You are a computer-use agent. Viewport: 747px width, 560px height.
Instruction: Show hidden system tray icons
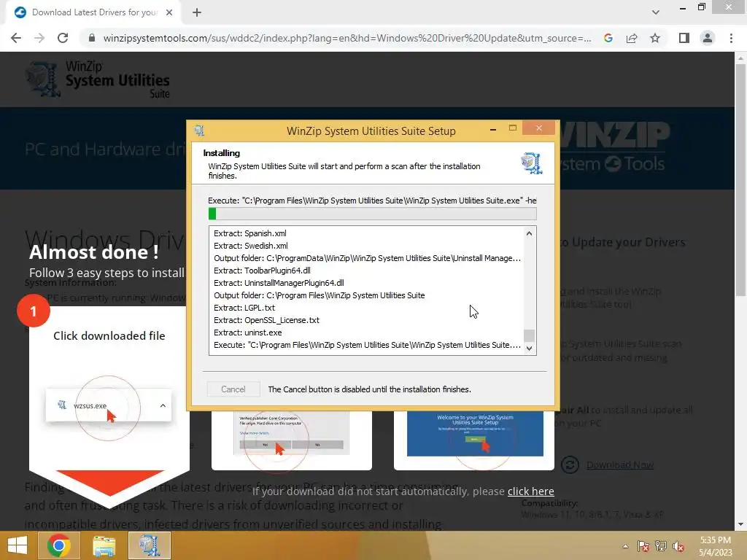625,546
